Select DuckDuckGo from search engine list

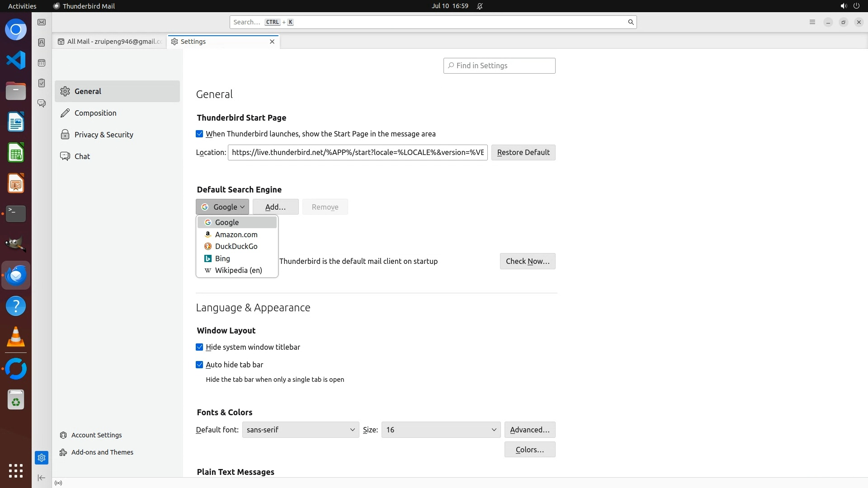(x=236, y=247)
